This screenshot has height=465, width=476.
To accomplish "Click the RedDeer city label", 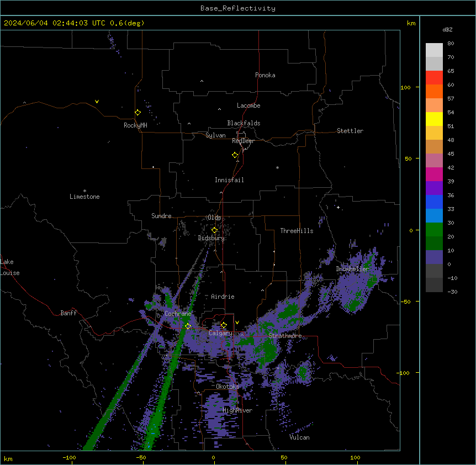I will 243,141.
